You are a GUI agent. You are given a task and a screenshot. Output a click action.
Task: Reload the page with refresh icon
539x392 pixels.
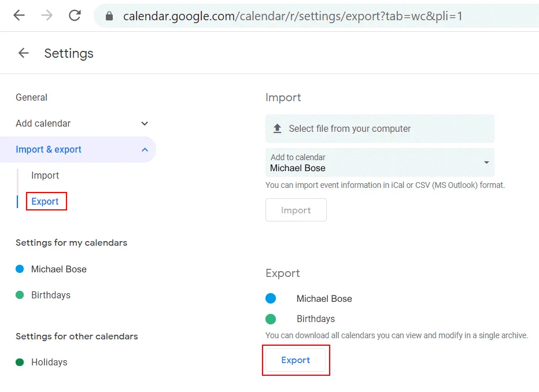pyautogui.click(x=75, y=16)
